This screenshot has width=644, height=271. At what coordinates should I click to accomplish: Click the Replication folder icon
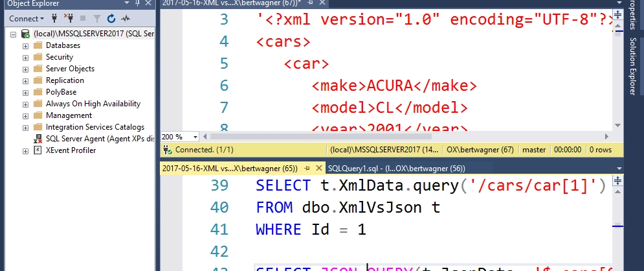(38, 80)
